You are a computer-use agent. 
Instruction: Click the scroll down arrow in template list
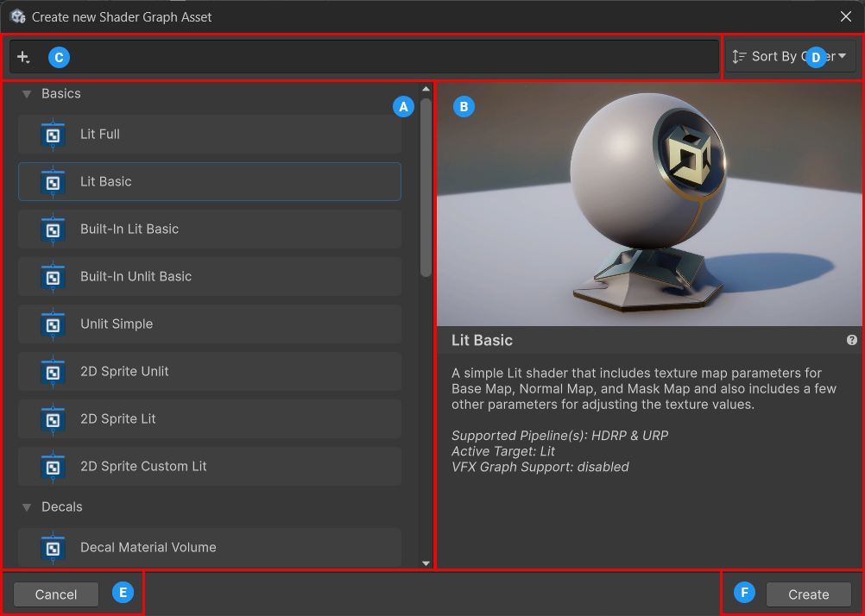pyautogui.click(x=426, y=563)
